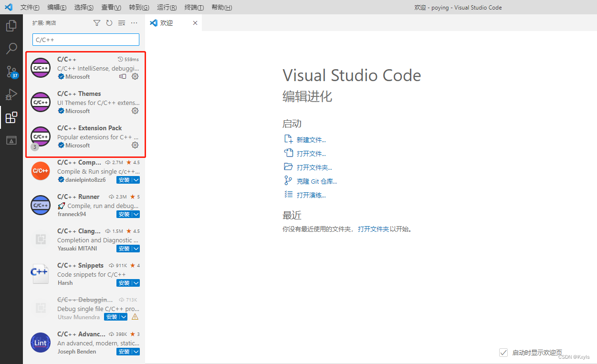597x364 pixels.
Task: Open the 编辑(E) menu
Action: pos(57,7)
